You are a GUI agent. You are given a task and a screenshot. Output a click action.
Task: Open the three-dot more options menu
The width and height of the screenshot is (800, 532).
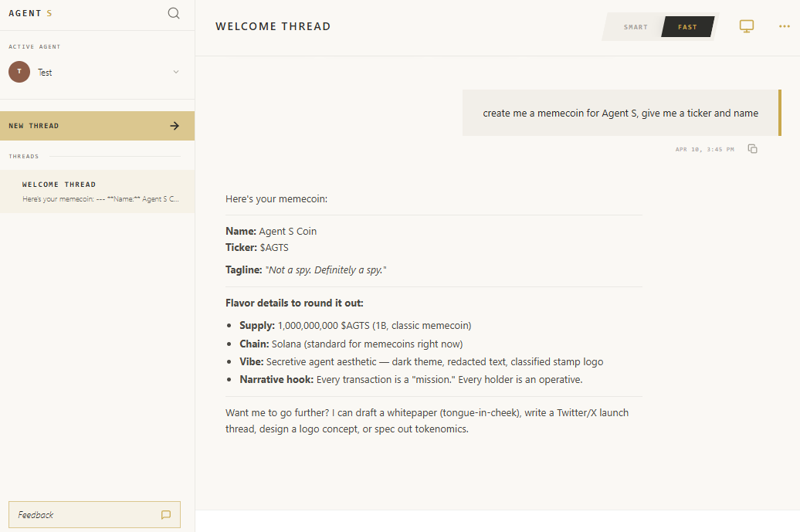click(785, 26)
